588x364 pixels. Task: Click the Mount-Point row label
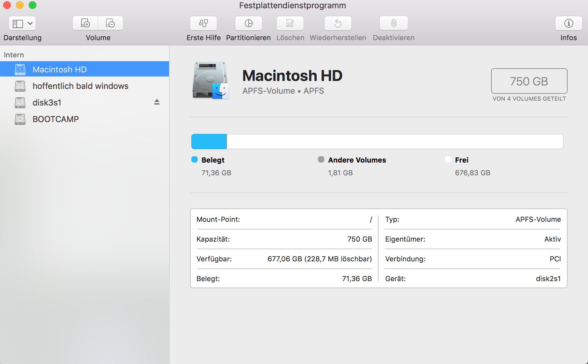(x=218, y=219)
